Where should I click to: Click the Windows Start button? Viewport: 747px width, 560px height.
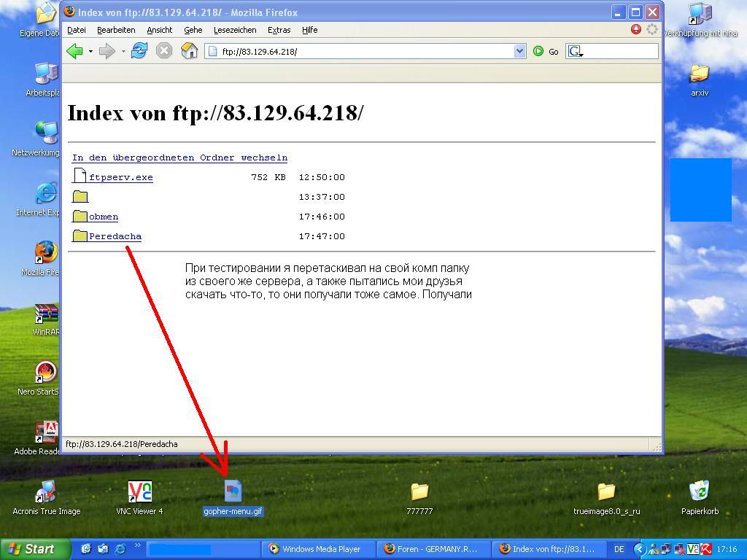[31, 549]
